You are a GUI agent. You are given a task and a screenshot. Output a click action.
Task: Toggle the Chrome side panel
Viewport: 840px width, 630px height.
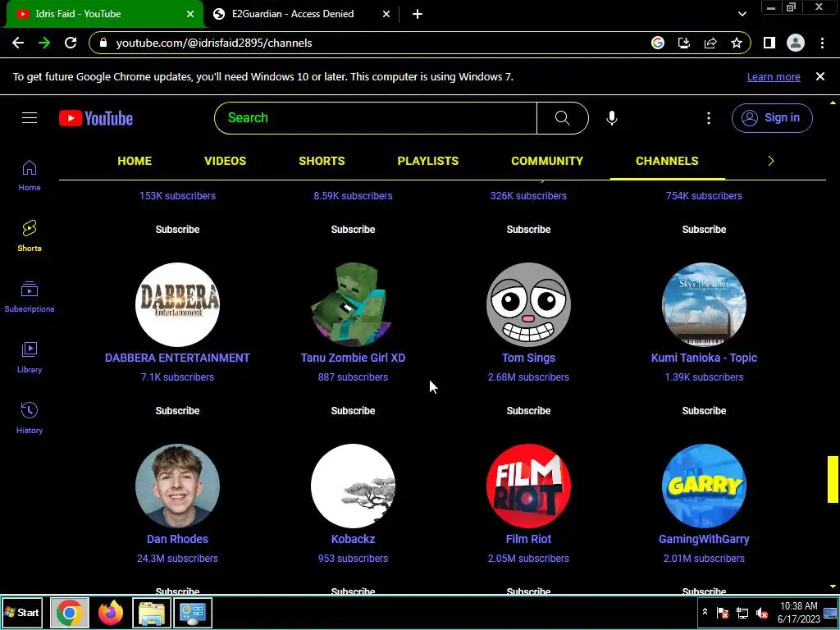(769, 43)
